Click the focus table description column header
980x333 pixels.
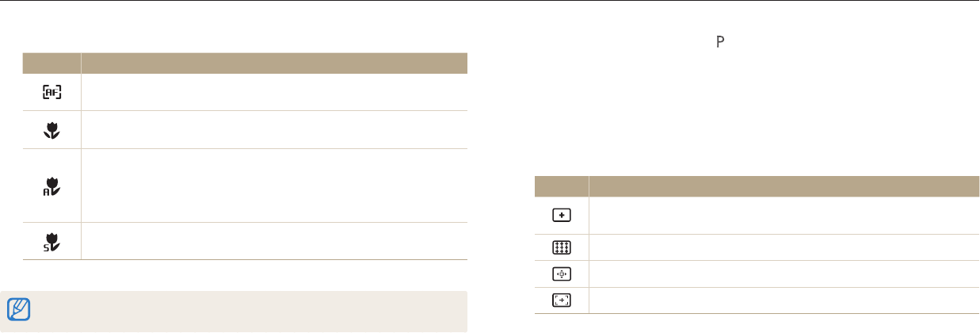274,63
